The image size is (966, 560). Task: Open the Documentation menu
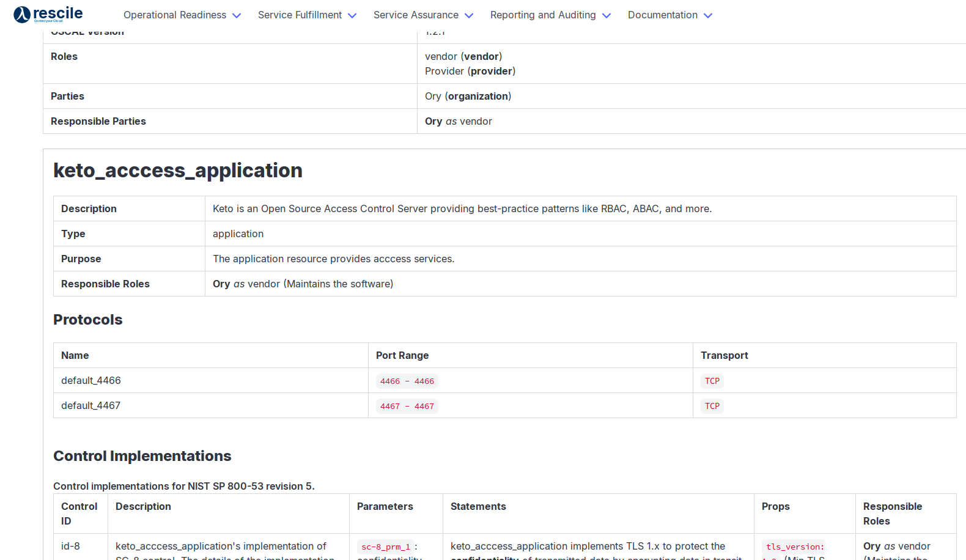[662, 15]
